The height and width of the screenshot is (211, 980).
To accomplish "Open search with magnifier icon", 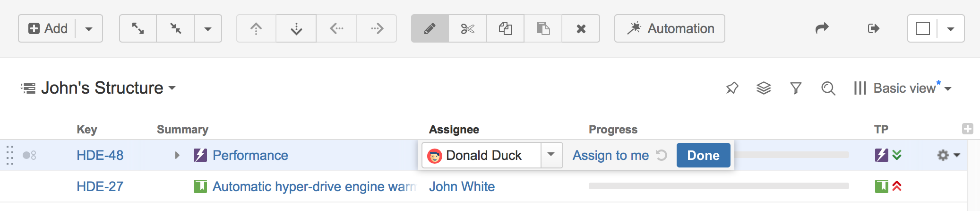I will [828, 88].
